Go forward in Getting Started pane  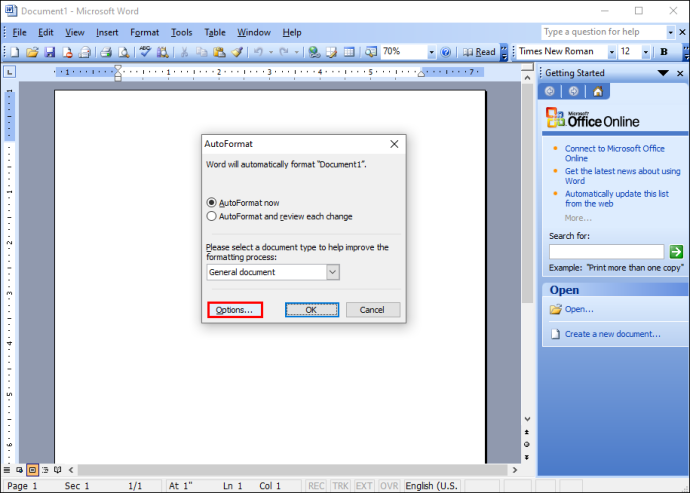(x=573, y=91)
